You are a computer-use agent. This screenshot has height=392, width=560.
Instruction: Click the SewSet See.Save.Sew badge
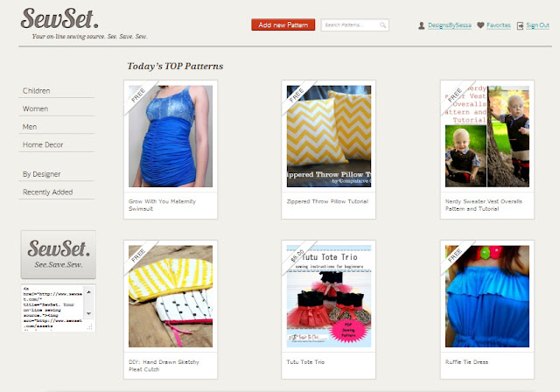[59, 255]
